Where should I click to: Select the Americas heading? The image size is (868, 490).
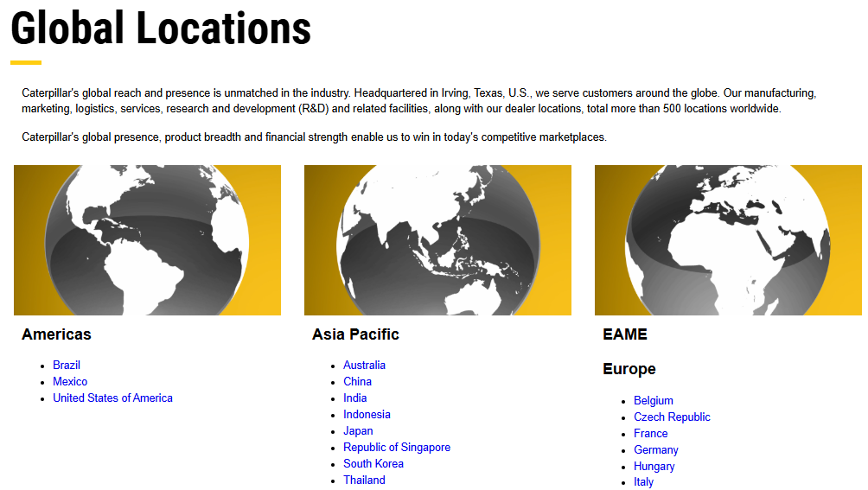(56, 334)
